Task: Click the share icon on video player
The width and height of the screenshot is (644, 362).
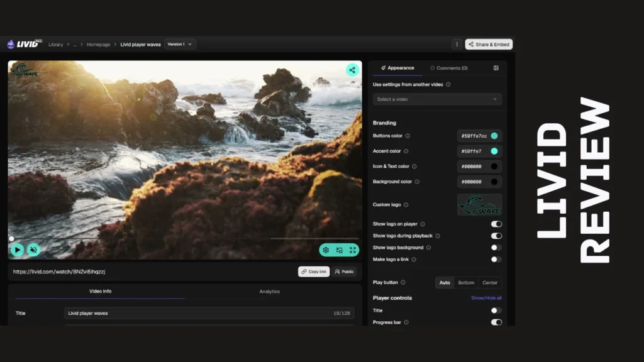Action: (352, 70)
